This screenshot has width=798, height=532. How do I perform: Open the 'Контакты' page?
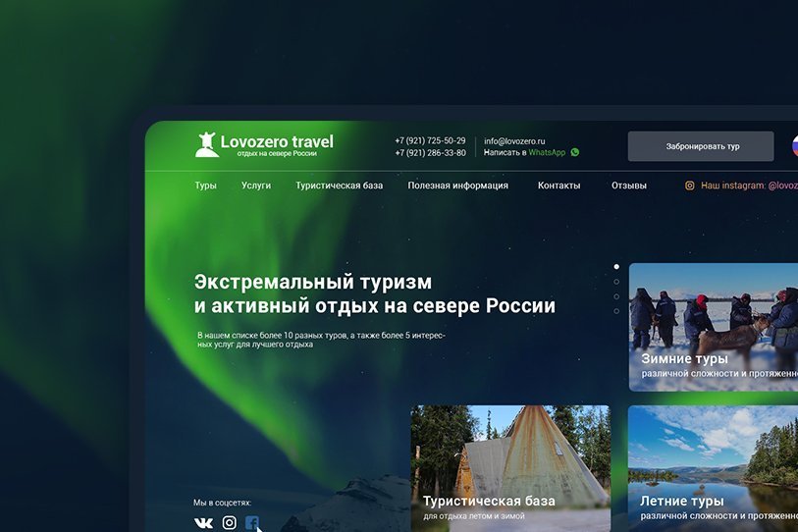click(559, 186)
